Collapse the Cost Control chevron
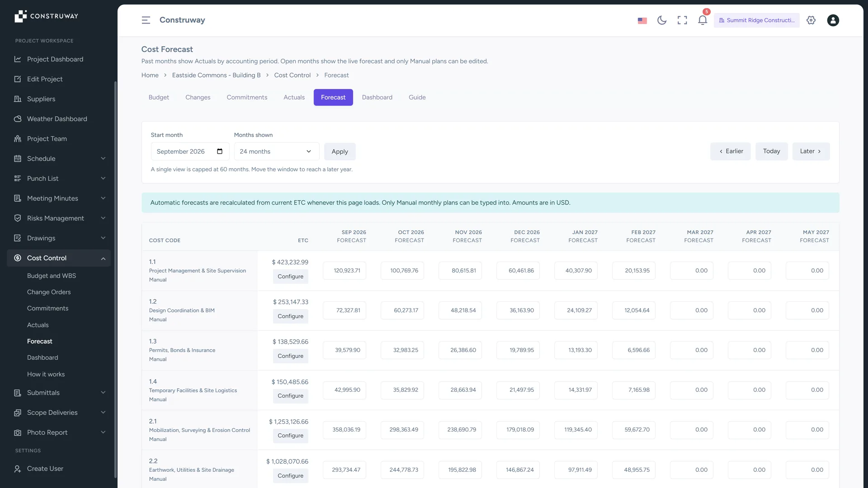This screenshot has width=868, height=488. [x=103, y=258]
